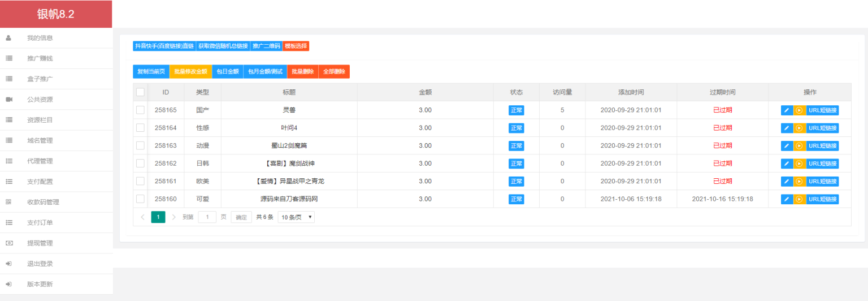Click the URL短链接 button for row 258163
This screenshot has width=868, height=301.
coord(822,146)
